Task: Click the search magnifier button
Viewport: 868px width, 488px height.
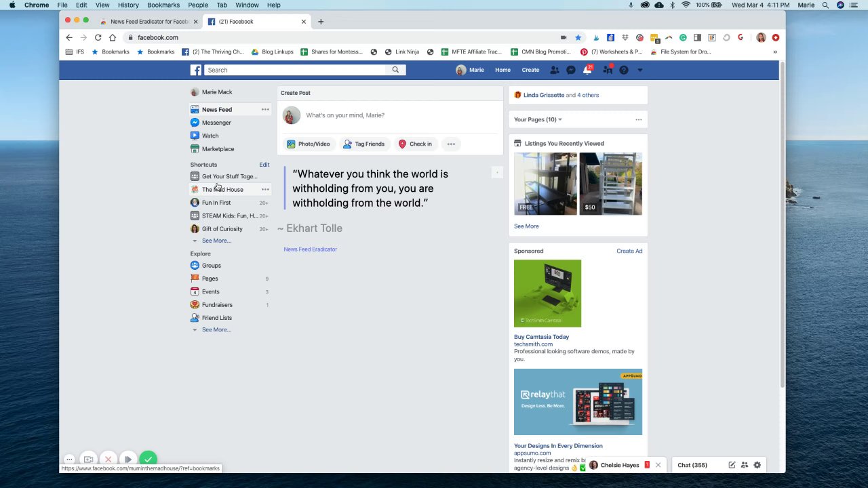Action: click(x=395, y=70)
